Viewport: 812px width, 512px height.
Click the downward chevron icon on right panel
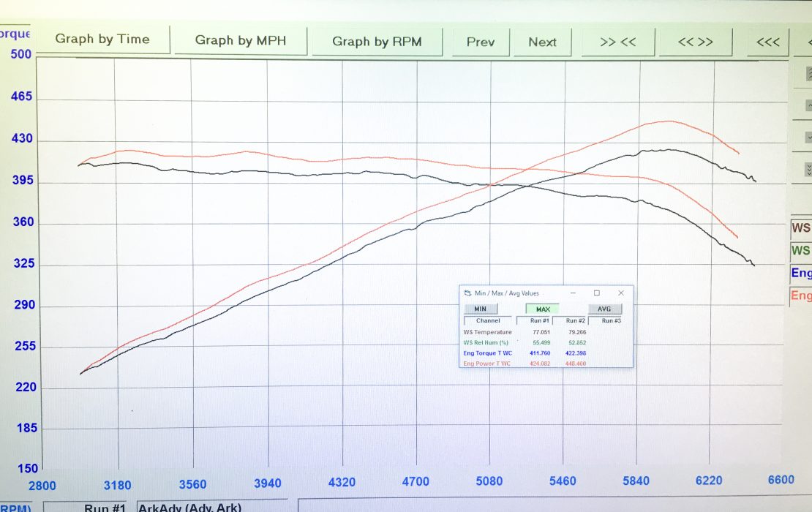tap(807, 137)
